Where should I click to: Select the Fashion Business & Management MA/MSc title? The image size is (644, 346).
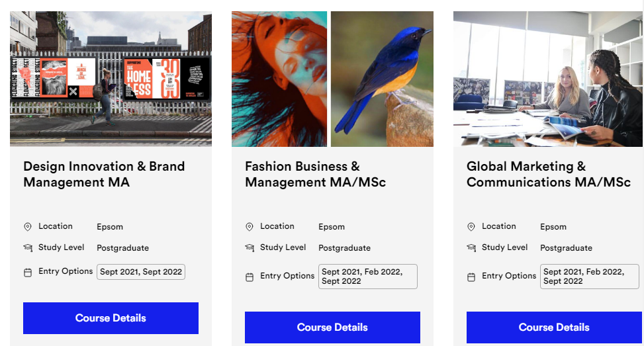(x=315, y=174)
